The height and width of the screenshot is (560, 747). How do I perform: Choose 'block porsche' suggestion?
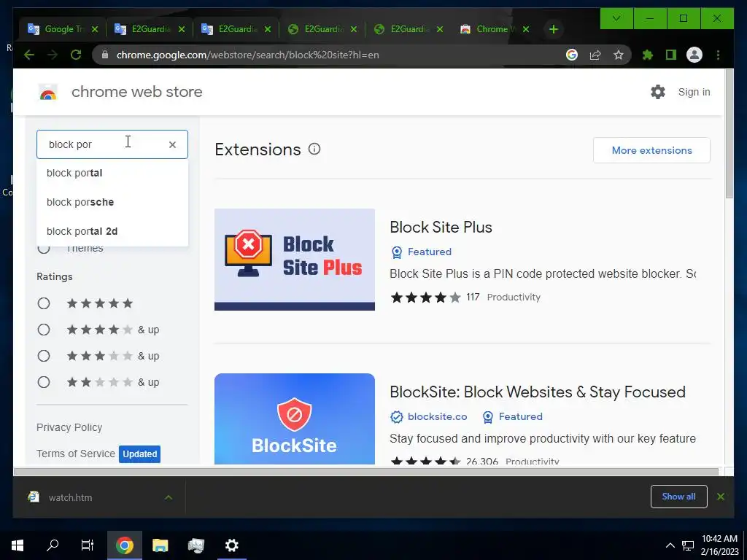click(x=112, y=202)
